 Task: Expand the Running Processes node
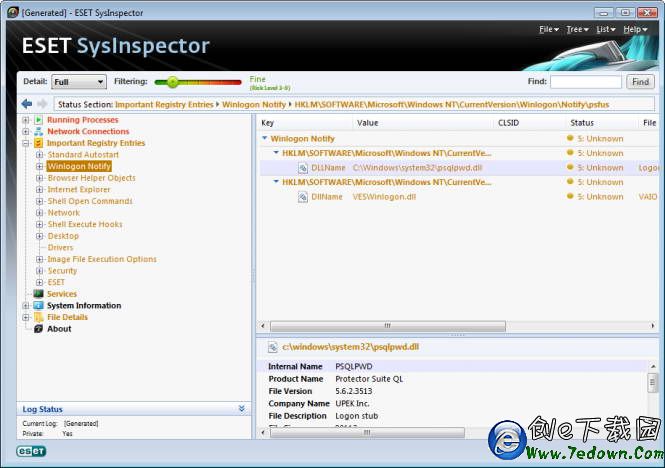point(26,120)
